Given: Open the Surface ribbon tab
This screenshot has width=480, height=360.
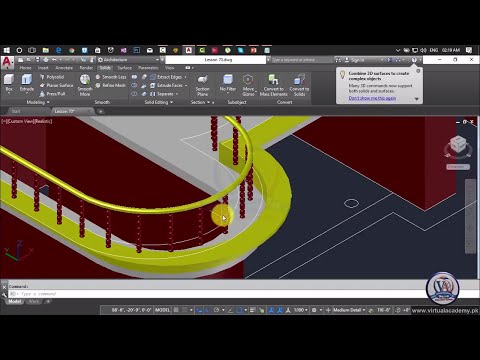Looking at the screenshot, I should click(x=125, y=68).
